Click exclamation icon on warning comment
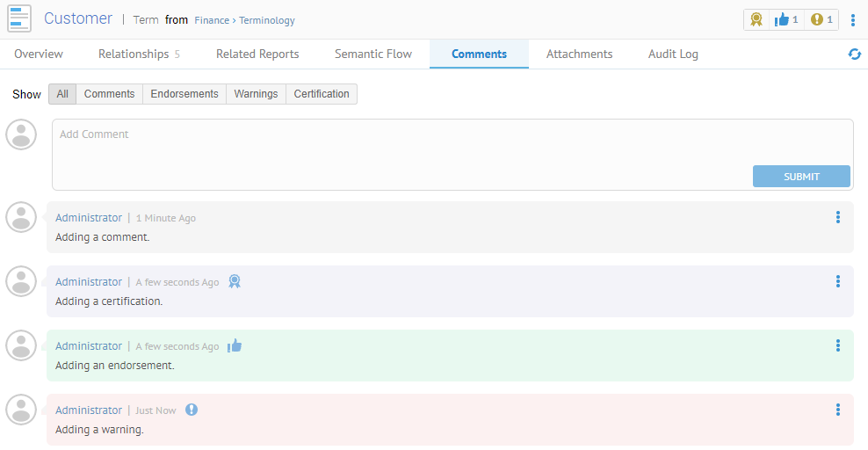 point(192,410)
